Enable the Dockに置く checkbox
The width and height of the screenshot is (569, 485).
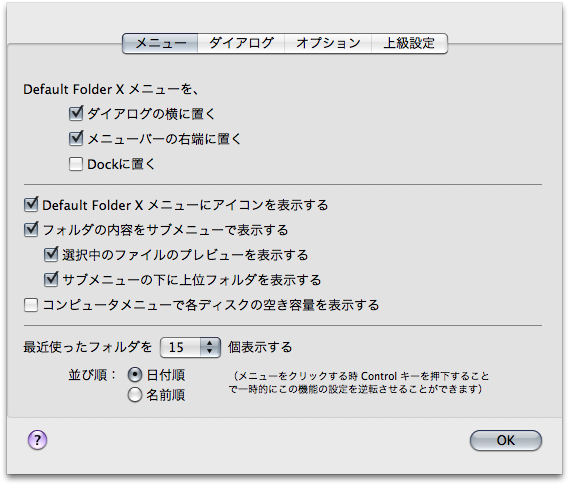point(76,164)
